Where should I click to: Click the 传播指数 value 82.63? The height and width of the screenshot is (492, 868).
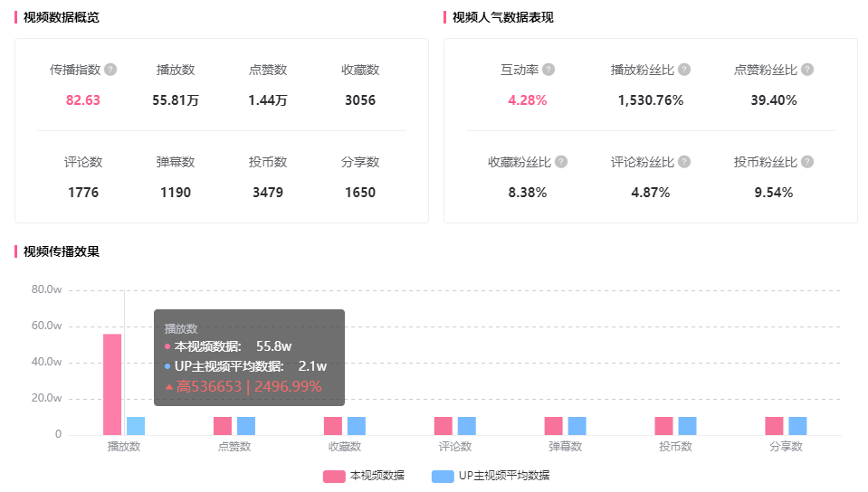[83, 100]
